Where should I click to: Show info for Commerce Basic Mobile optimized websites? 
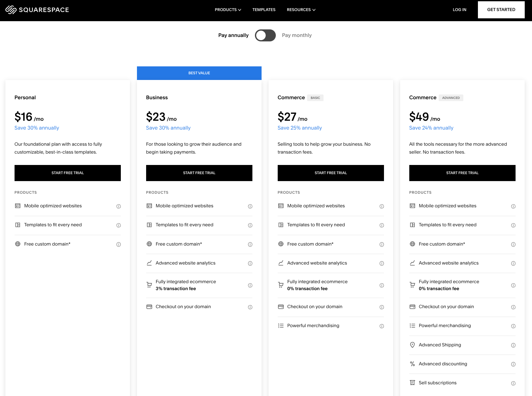click(382, 206)
